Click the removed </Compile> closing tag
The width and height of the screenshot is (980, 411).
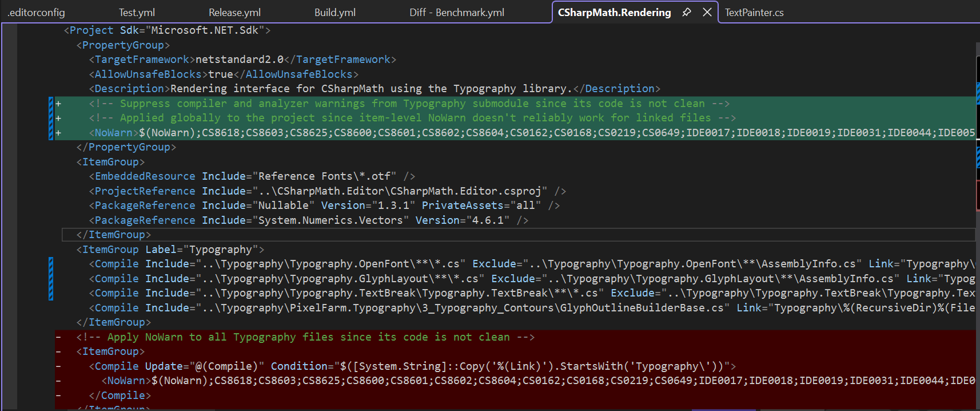coord(119,396)
